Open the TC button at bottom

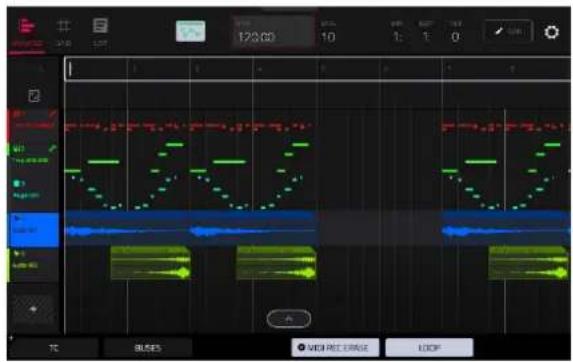(x=54, y=348)
